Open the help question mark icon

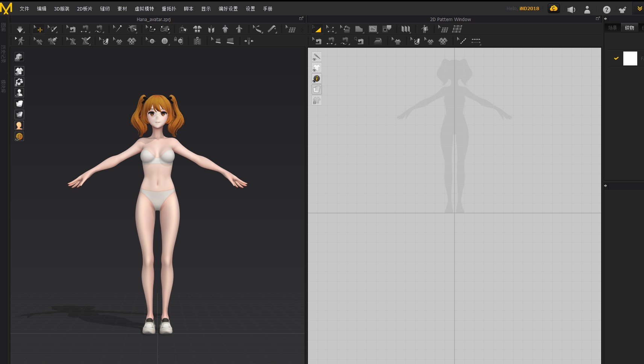coord(606,10)
